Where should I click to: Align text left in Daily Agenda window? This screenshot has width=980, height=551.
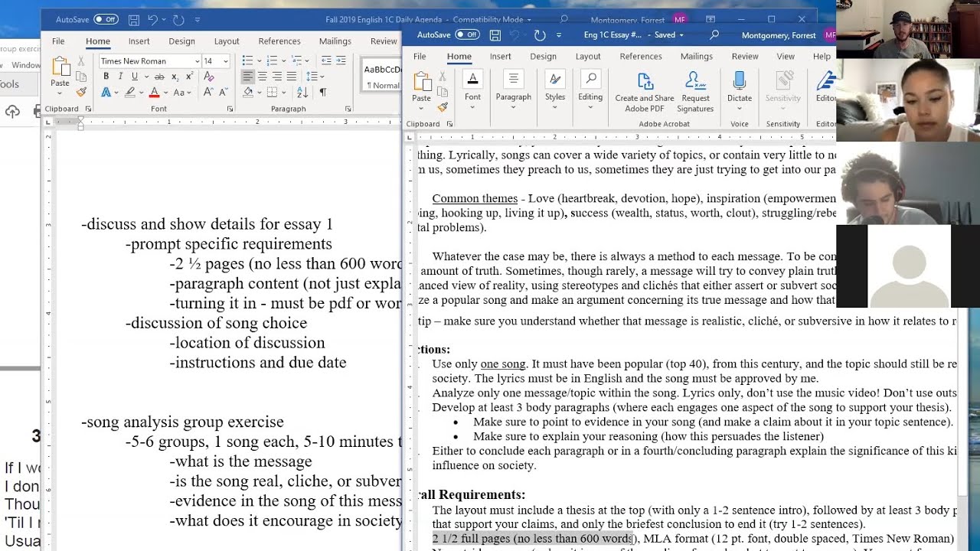[x=247, y=77]
